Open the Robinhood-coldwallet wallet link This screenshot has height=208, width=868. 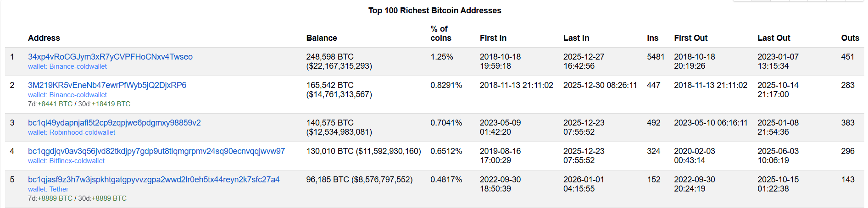82,132
